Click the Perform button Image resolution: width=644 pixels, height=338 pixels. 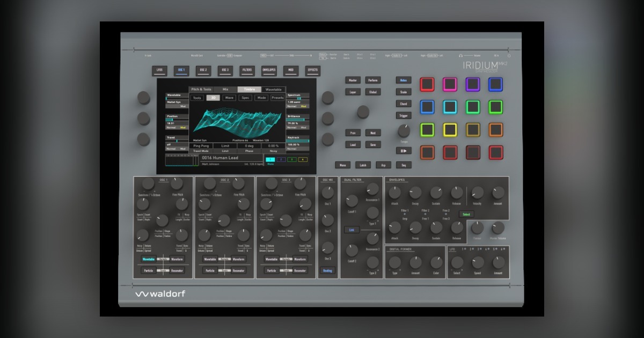click(x=372, y=80)
